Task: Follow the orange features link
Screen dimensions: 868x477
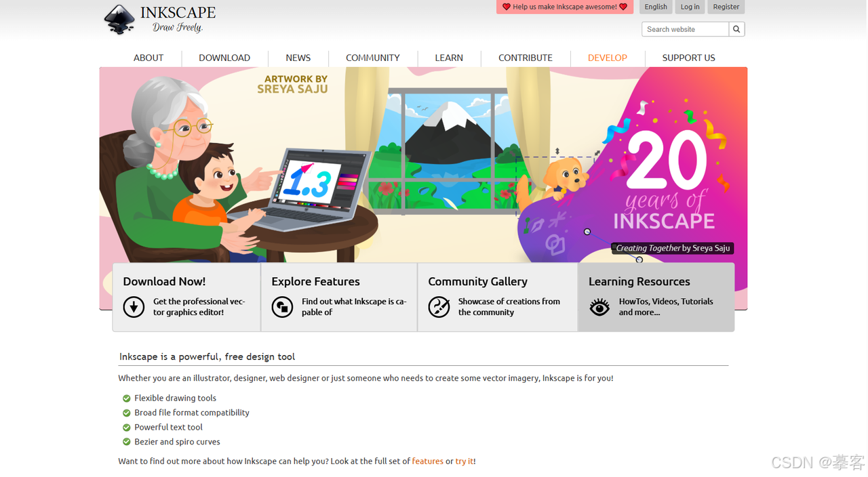Action: pyautogui.click(x=428, y=461)
